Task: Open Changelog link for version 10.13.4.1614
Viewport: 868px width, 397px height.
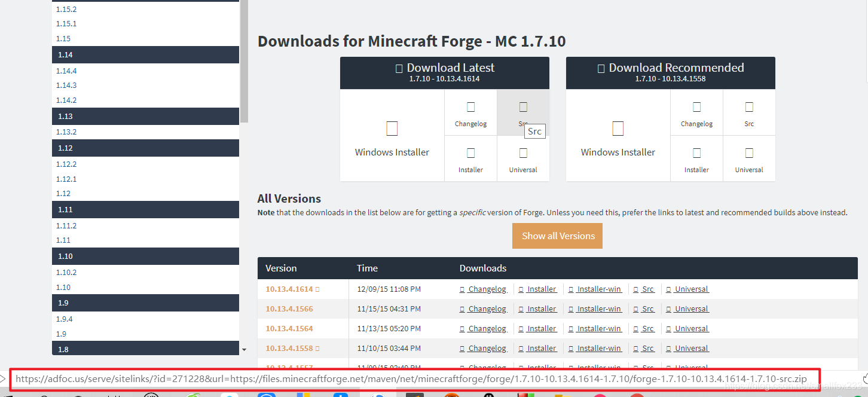Action: pos(483,289)
